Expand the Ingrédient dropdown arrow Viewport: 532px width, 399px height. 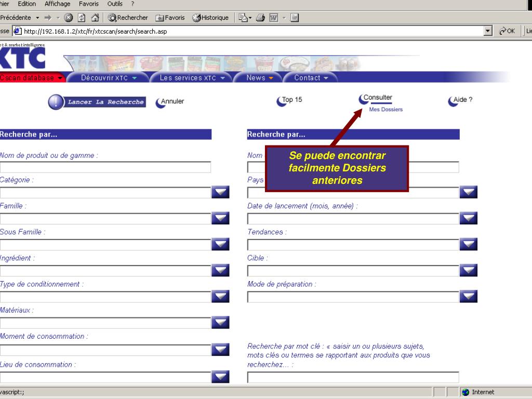point(220,270)
